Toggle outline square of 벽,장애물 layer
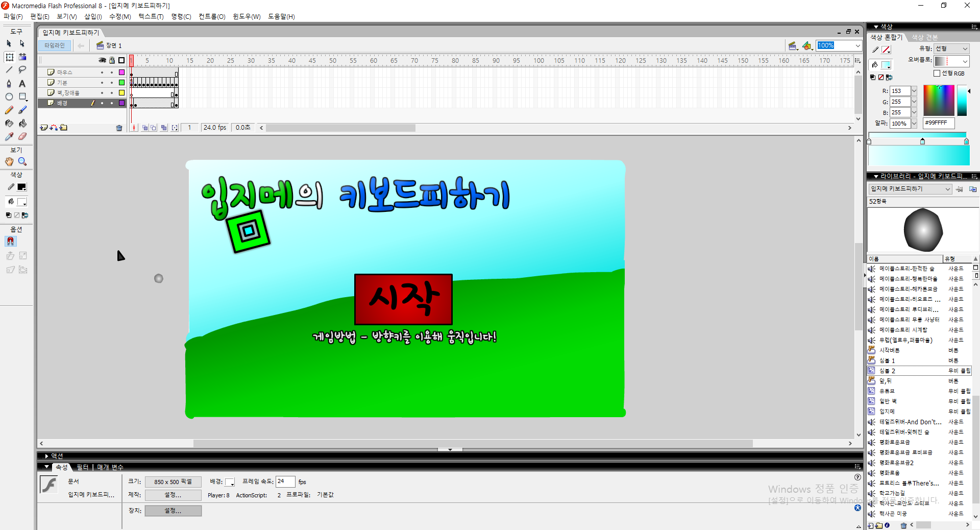The width and height of the screenshot is (980, 530). point(121,93)
